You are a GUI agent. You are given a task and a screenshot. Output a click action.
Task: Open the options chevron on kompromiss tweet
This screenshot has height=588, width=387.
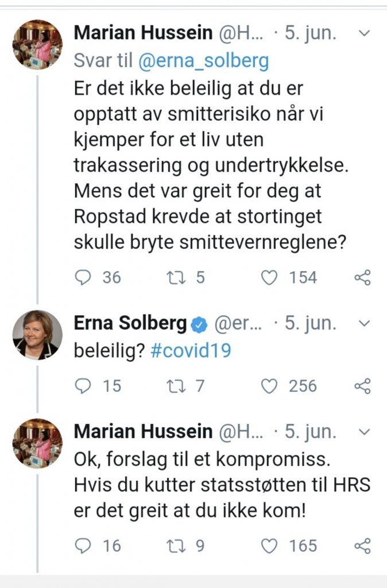pyautogui.click(x=364, y=432)
